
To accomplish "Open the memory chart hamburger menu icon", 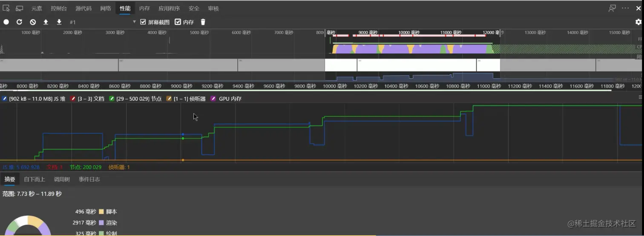I will tap(640, 97).
